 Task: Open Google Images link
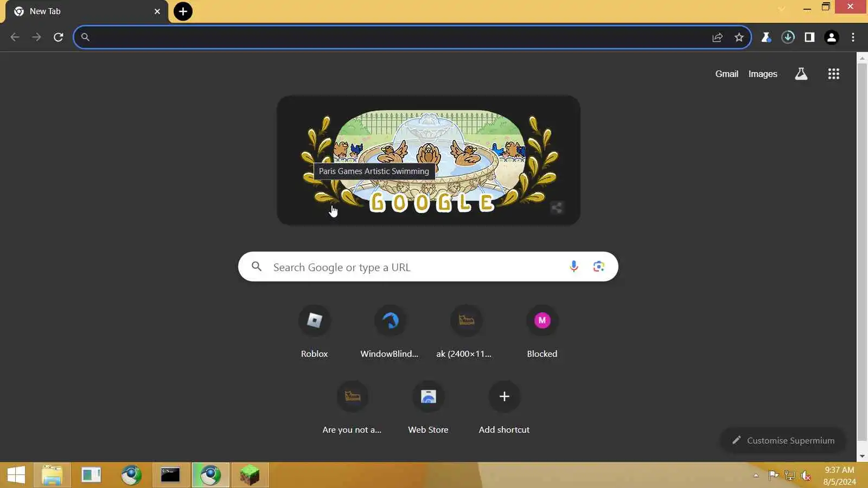click(x=763, y=74)
